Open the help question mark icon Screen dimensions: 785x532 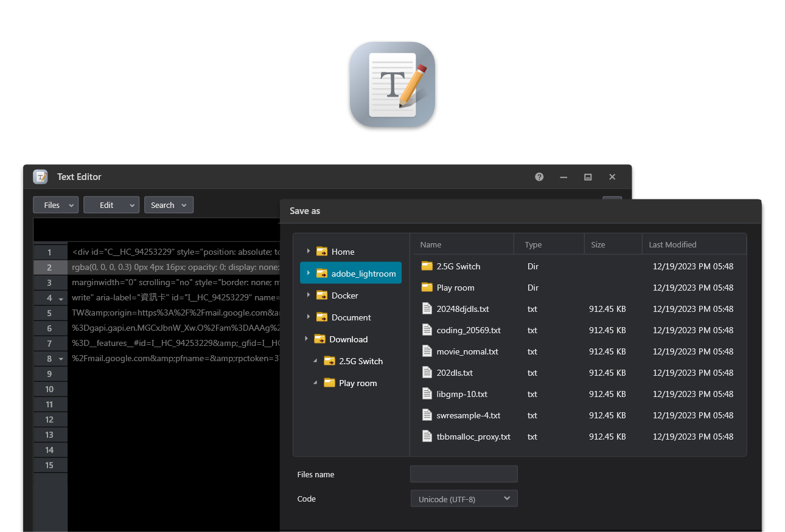coord(539,177)
